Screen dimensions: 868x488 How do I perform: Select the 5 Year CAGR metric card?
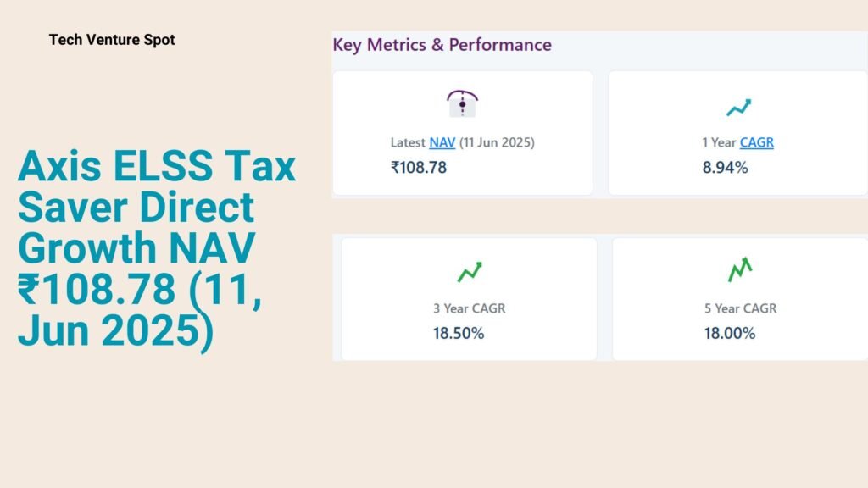(740, 299)
